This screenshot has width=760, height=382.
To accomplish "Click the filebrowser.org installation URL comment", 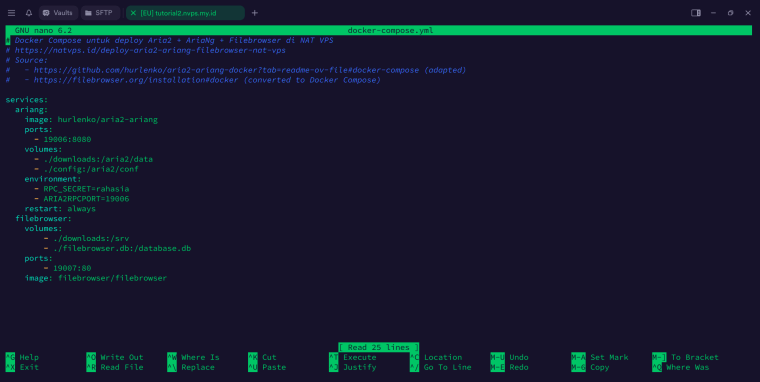I will (193, 80).
